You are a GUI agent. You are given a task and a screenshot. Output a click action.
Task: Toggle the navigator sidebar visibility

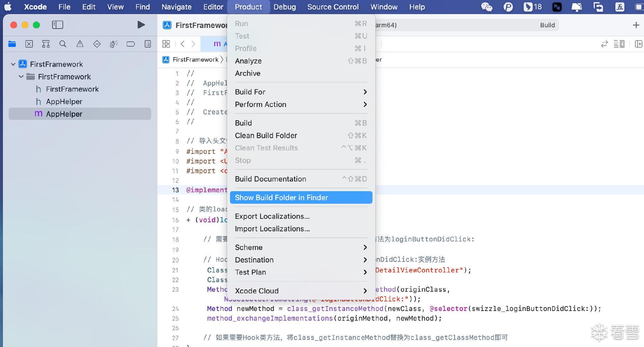coord(58,25)
